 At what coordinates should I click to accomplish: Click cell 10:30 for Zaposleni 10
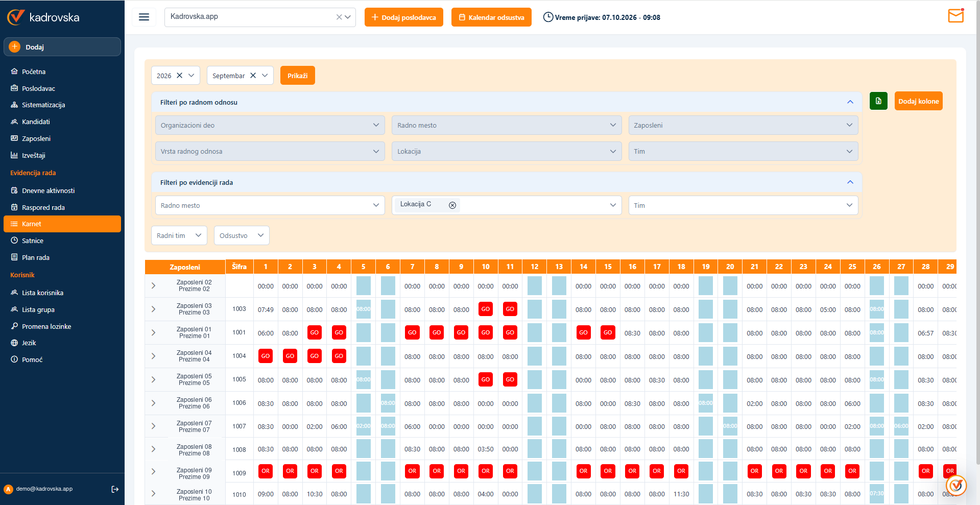point(315,494)
